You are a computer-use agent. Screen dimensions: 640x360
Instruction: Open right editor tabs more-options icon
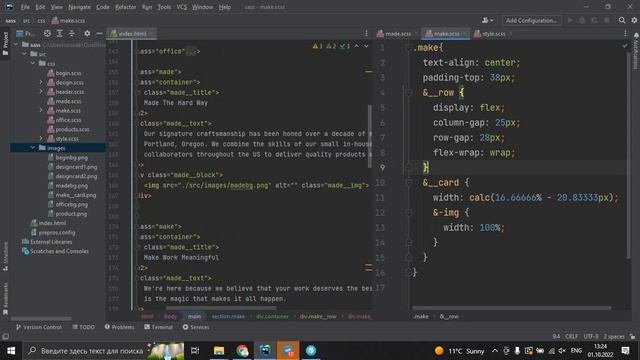tap(625, 33)
